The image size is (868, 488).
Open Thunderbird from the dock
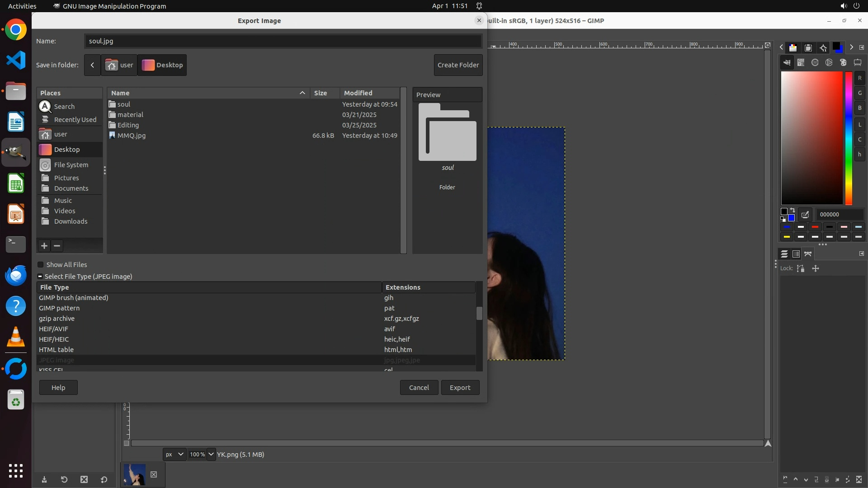coord(16,275)
